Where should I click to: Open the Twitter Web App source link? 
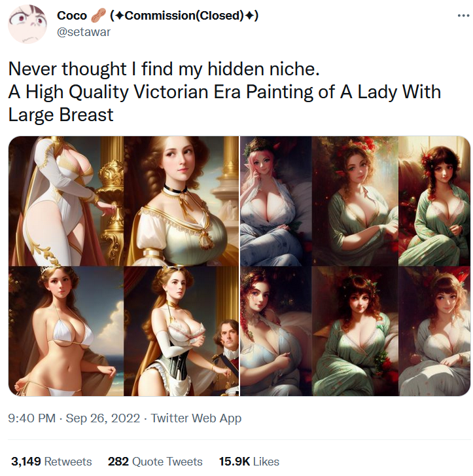(196, 418)
